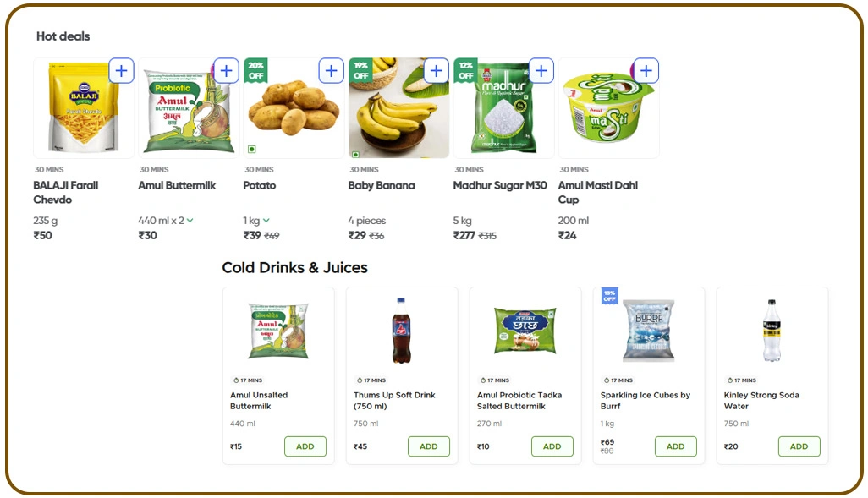This screenshot has height=498, width=868.
Task: Add Amul Unsalted Buttermilk to cart
Action: [305, 446]
